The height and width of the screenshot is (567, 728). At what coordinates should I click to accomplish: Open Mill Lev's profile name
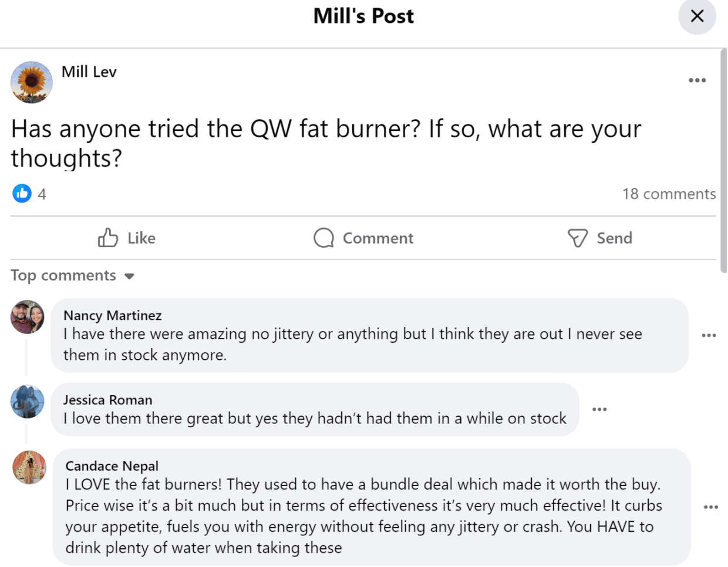tap(89, 72)
